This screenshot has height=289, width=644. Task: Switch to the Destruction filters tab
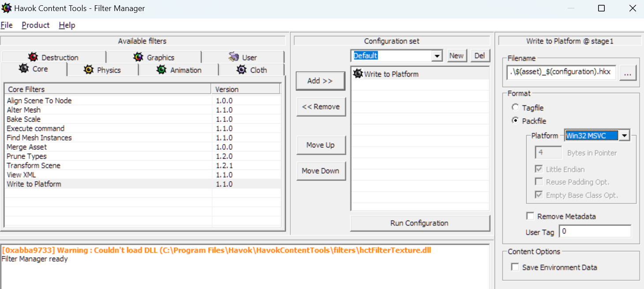point(53,57)
